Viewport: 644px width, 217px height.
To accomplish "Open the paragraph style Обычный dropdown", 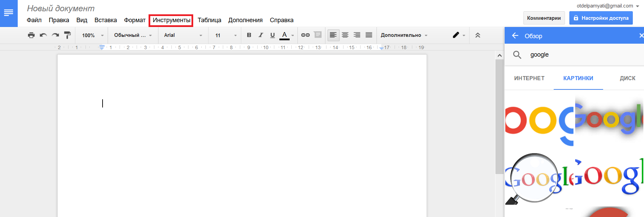I will coord(133,35).
